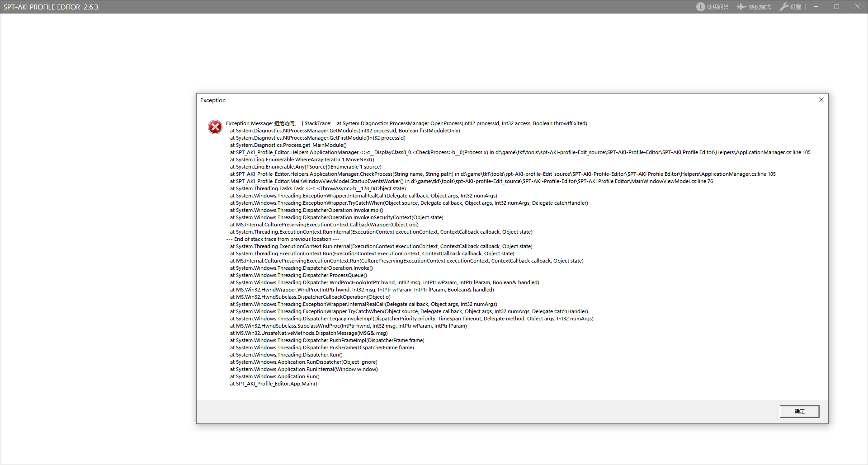The height and width of the screenshot is (465, 868).
Task: Click the SPT-AKI PROFILE EDITOR title text
Action: [x=51, y=7]
